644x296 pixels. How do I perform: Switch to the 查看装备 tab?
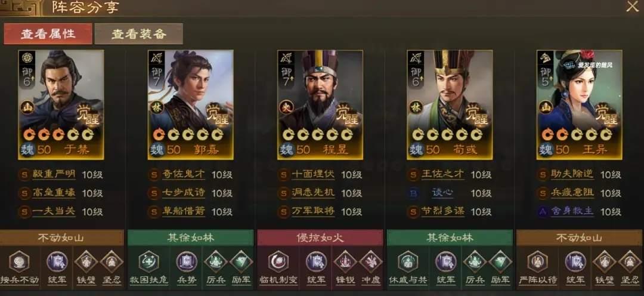click(x=139, y=33)
